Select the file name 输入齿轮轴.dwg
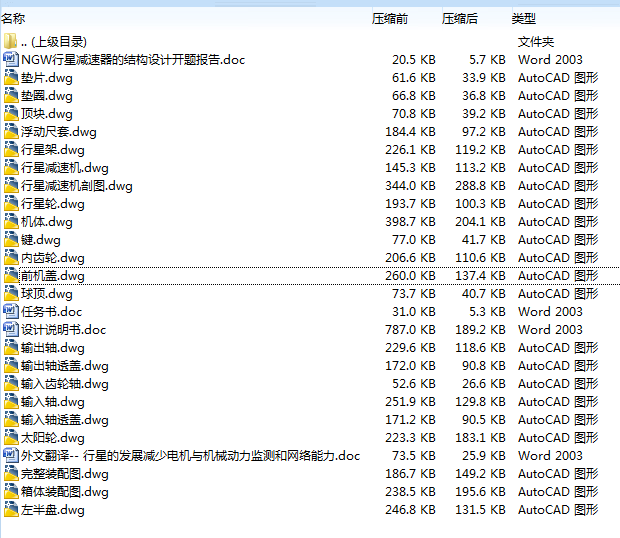 (64, 384)
